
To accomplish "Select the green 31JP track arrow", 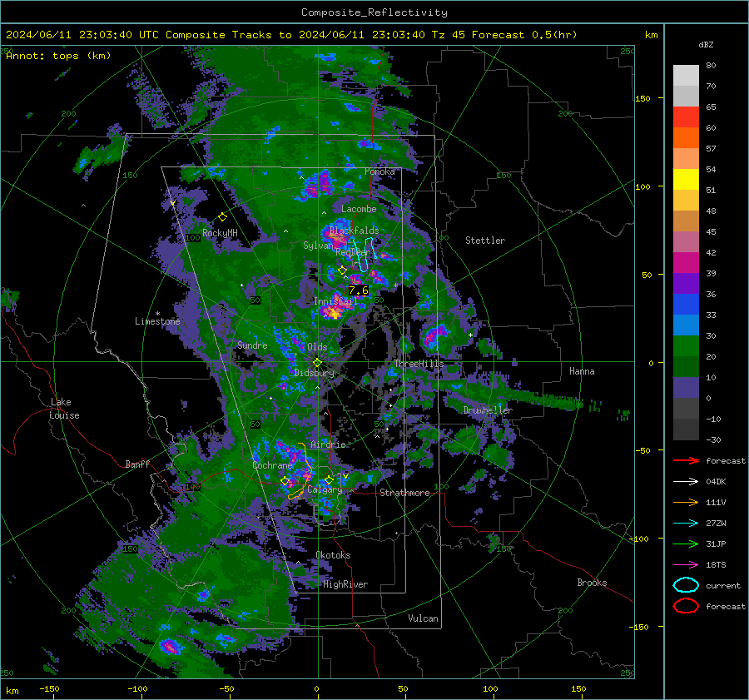I will [686, 544].
